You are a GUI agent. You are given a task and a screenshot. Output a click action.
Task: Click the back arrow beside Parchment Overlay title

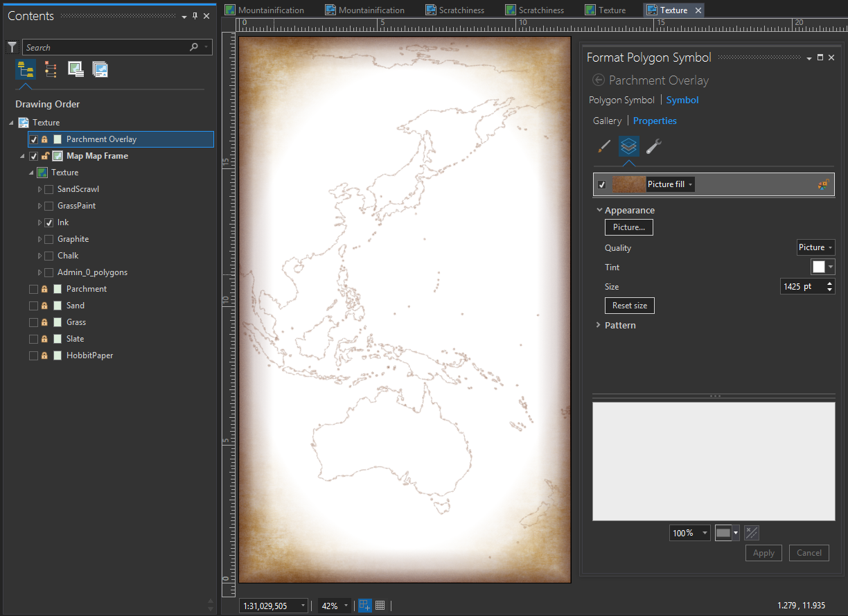coord(599,80)
